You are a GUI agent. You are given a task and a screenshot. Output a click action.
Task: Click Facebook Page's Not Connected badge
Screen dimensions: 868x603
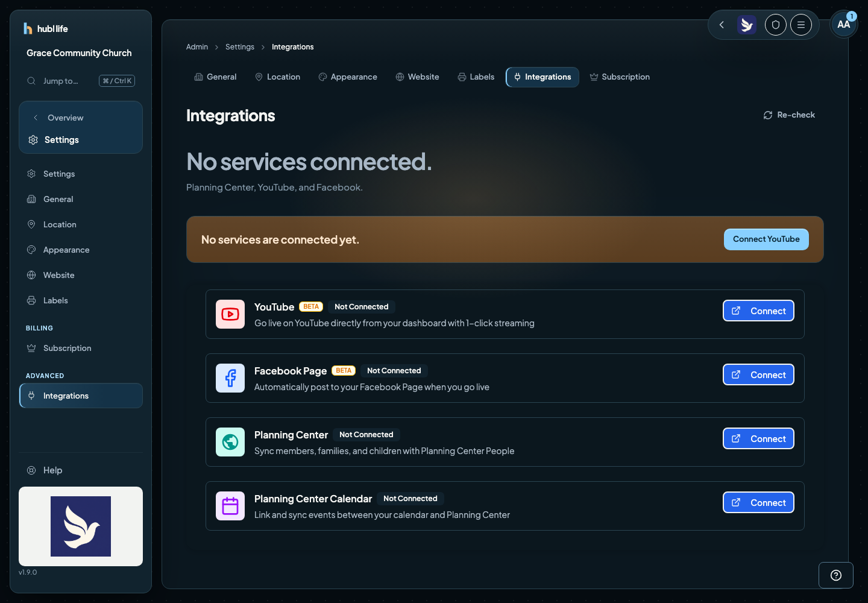pos(394,371)
